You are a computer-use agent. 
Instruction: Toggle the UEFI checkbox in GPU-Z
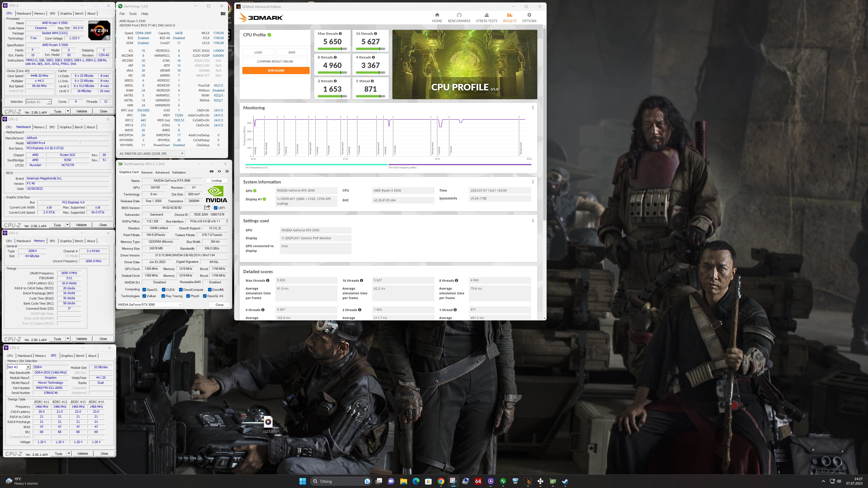(x=216, y=208)
